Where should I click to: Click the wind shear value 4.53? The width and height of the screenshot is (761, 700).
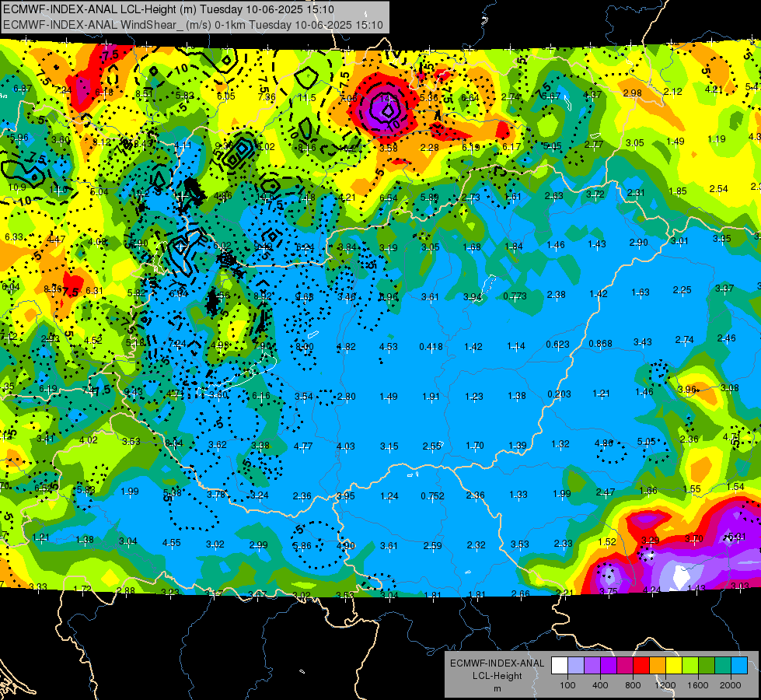[x=388, y=346]
